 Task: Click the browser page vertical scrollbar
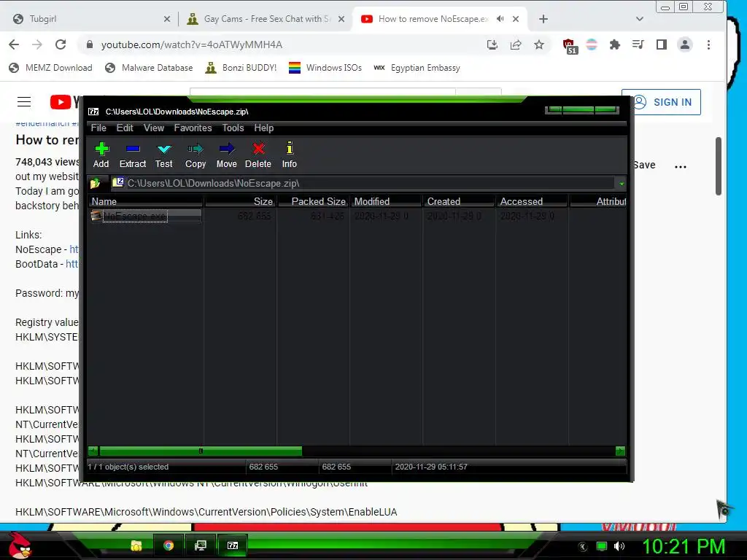[719, 166]
